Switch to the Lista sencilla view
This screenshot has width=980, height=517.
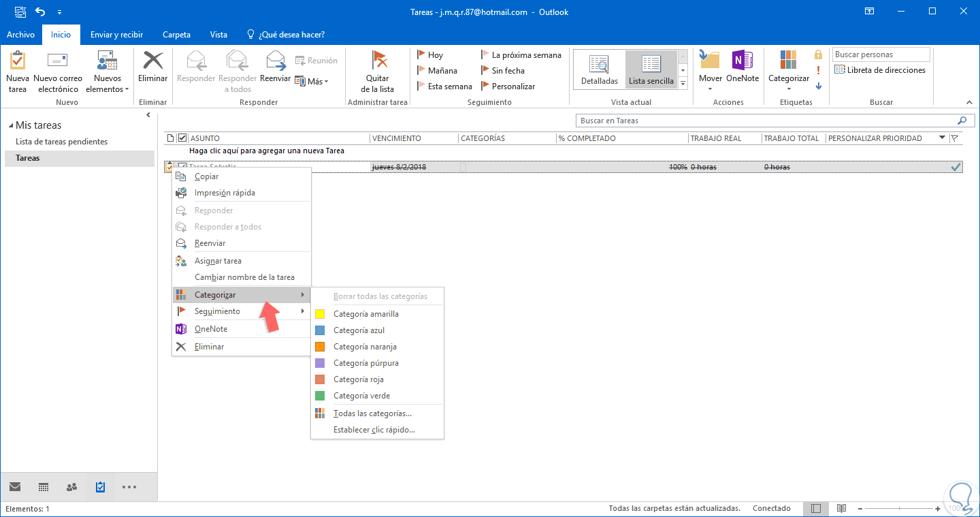(x=651, y=69)
